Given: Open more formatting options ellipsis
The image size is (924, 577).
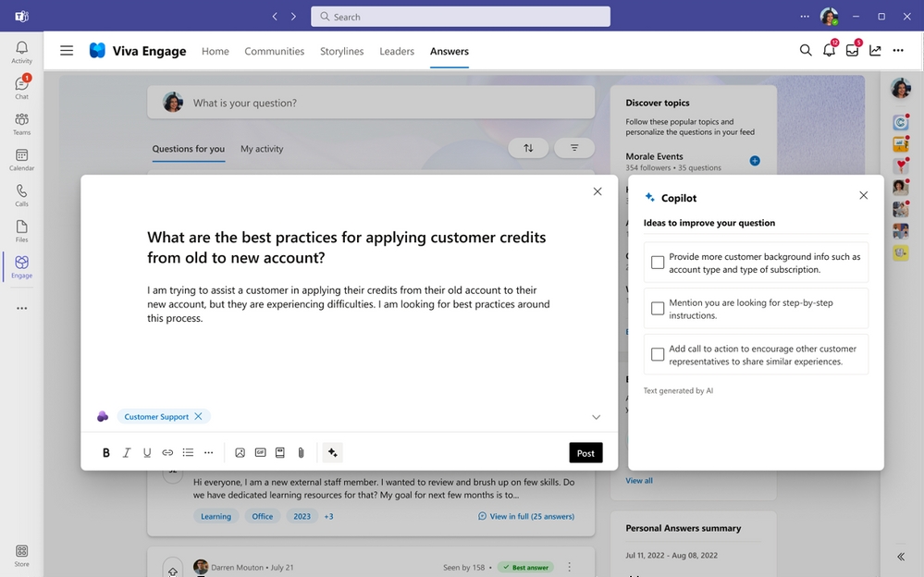Looking at the screenshot, I should coord(209,453).
